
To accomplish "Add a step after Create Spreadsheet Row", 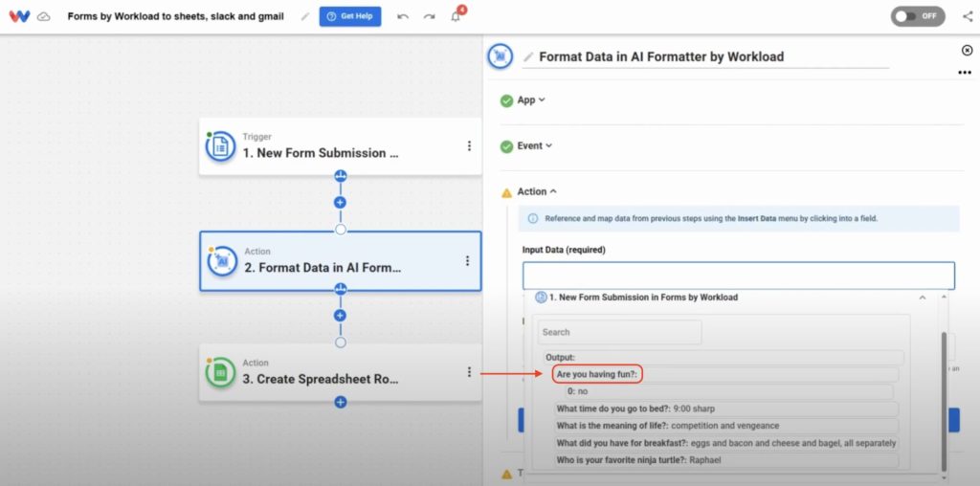I will (x=340, y=403).
